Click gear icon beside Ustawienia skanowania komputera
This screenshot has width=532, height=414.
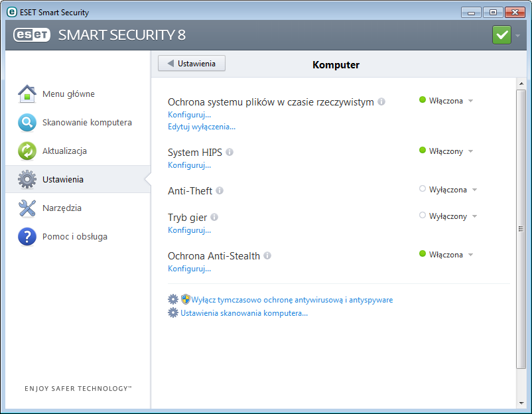(x=173, y=312)
